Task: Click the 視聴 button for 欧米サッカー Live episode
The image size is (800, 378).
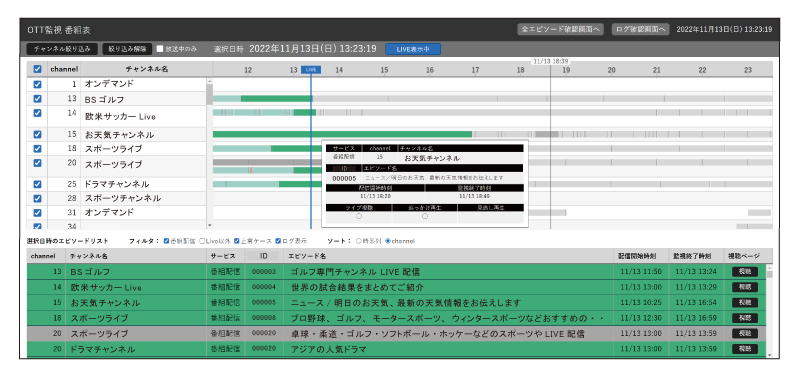Action: 745,287
